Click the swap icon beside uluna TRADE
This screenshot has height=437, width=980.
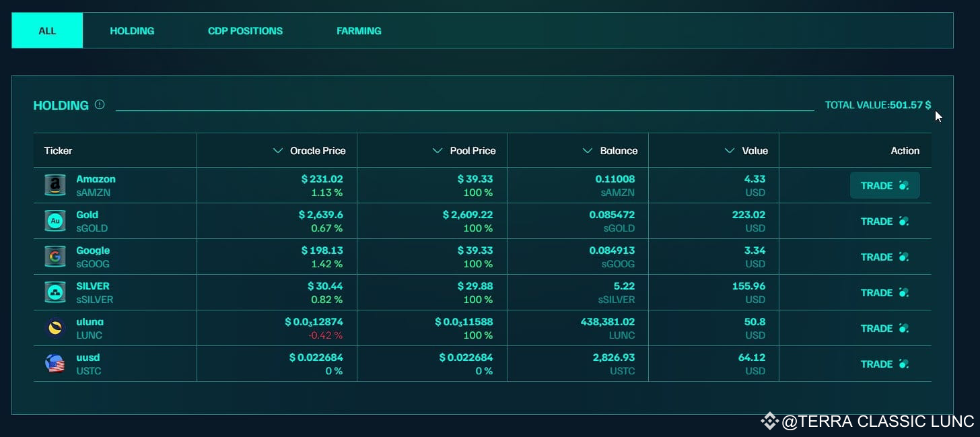point(903,328)
